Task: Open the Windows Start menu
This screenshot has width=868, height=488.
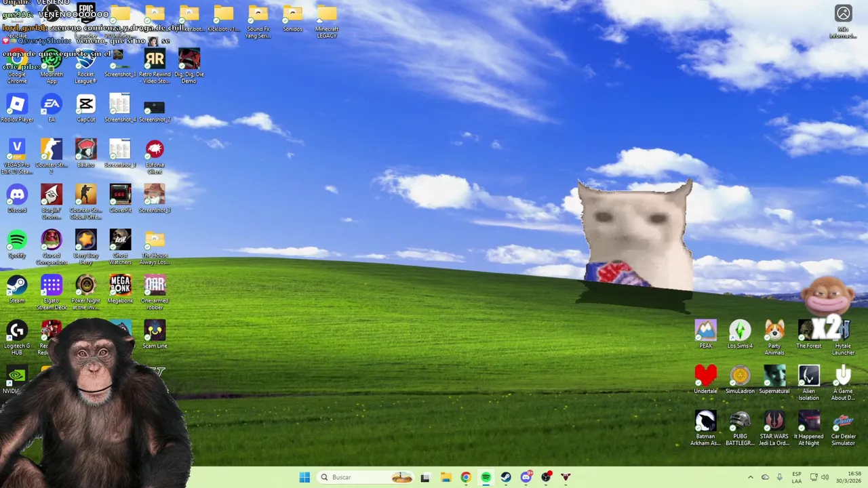Action: click(x=304, y=477)
